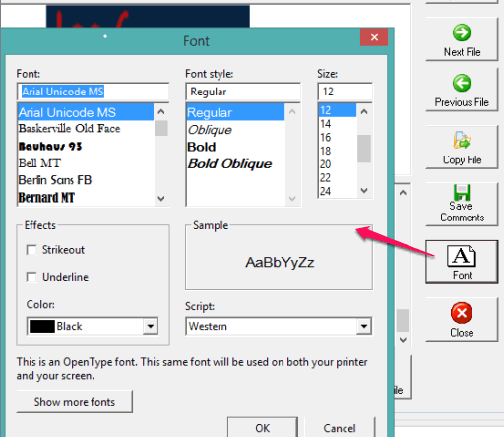Click background window scrollbar down arrow
504x437 pixels.
coord(403,340)
